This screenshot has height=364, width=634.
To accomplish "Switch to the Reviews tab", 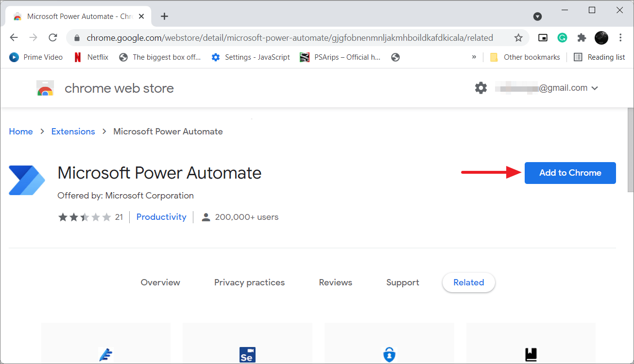I will (x=335, y=282).
